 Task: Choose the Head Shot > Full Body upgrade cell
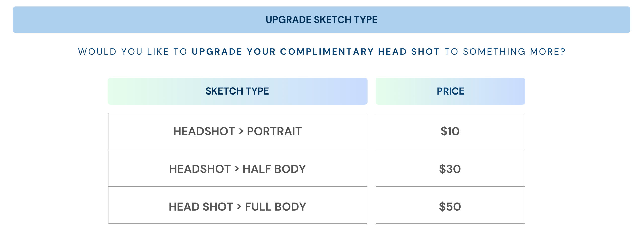point(237,205)
